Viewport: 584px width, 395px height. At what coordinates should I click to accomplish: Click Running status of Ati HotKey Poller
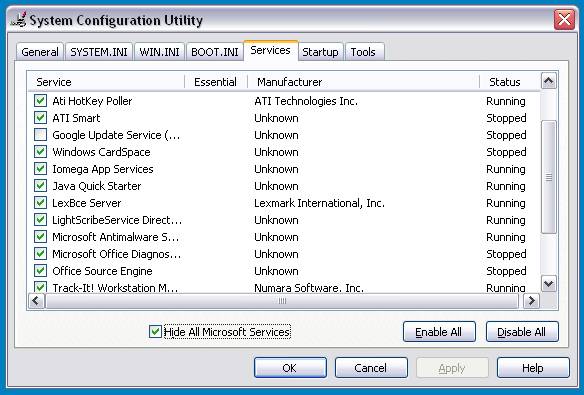pyautogui.click(x=506, y=102)
